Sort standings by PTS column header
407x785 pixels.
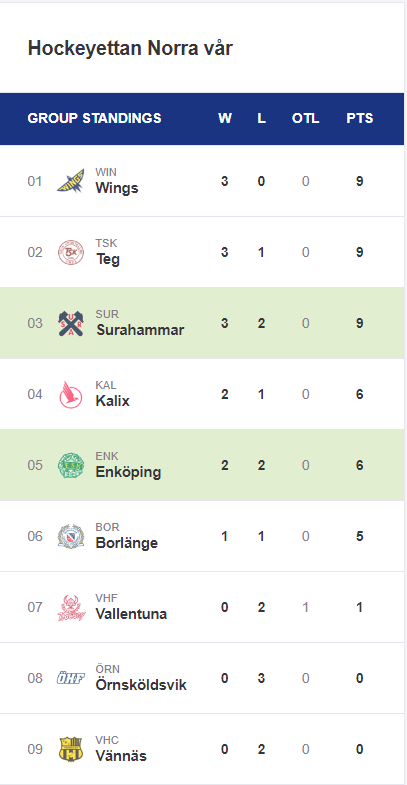(x=359, y=118)
